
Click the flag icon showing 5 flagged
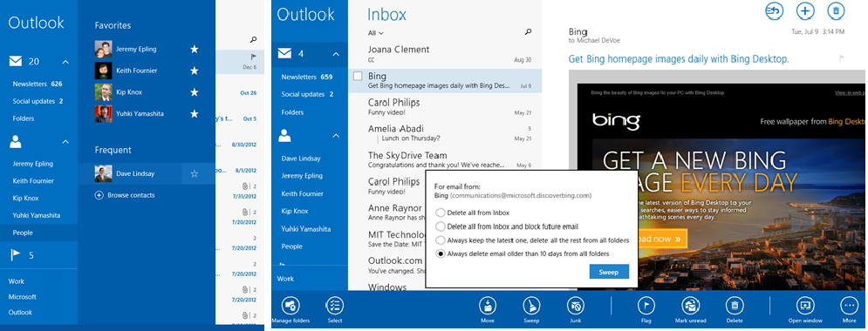point(15,254)
